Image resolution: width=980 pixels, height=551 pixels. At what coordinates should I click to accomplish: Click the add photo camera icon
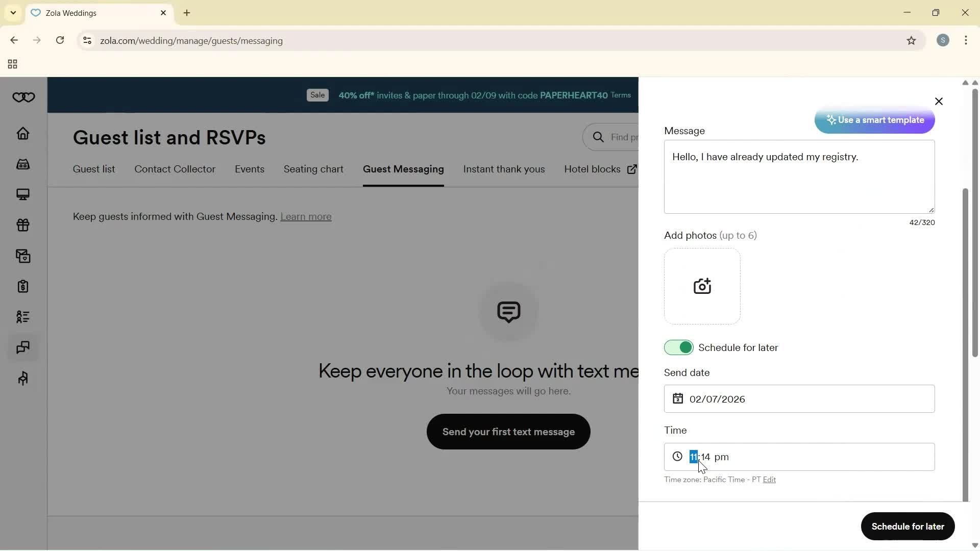pyautogui.click(x=702, y=286)
